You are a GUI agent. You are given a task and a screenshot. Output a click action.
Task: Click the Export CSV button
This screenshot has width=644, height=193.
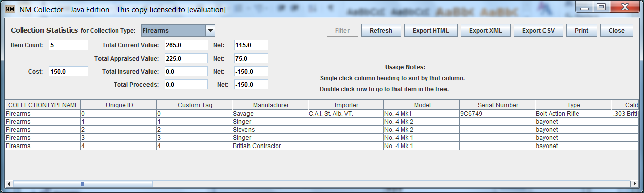[538, 31]
